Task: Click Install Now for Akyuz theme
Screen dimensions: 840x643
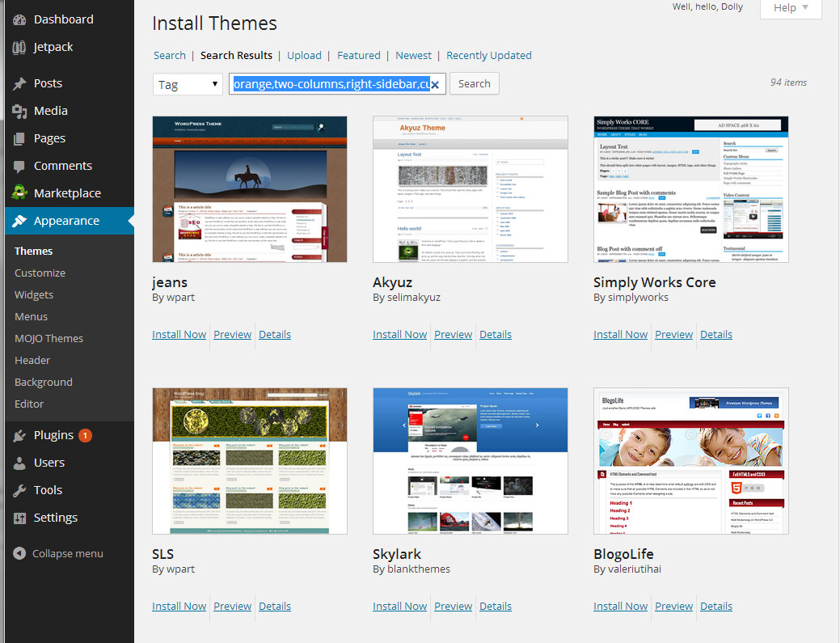Action: pos(399,335)
